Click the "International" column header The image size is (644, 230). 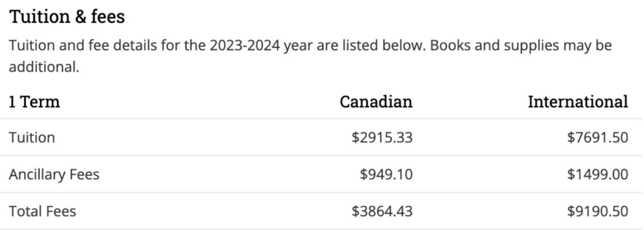click(578, 102)
